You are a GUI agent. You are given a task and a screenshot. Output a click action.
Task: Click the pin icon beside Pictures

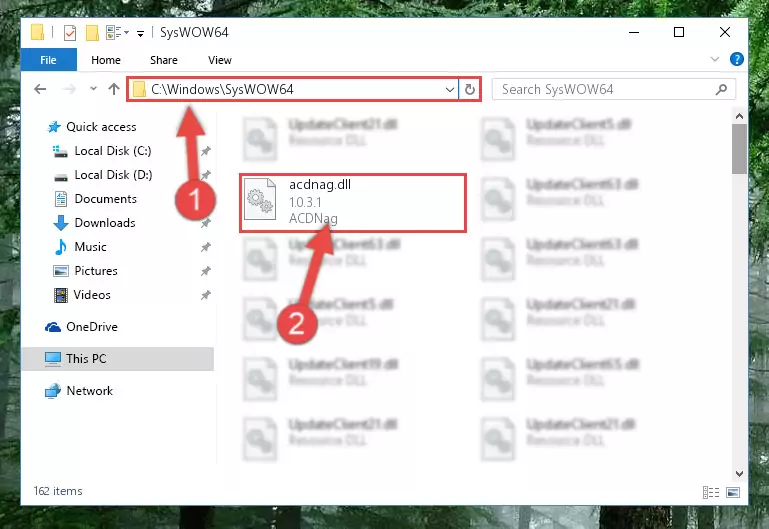pyautogui.click(x=206, y=271)
